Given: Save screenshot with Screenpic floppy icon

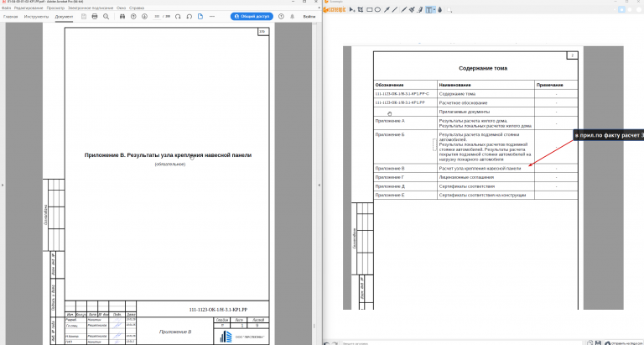Looking at the screenshot, I should click(x=599, y=342).
